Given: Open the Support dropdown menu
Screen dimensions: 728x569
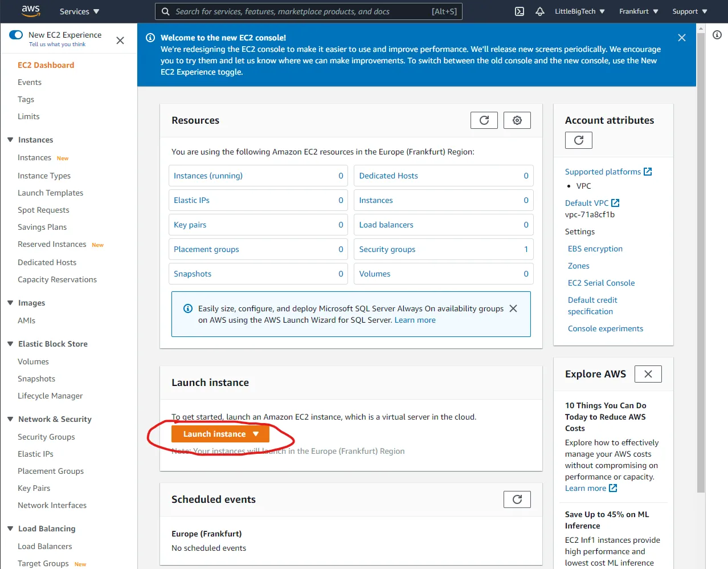Looking at the screenshot, I should pyautogui.click(x=690, y=11).
